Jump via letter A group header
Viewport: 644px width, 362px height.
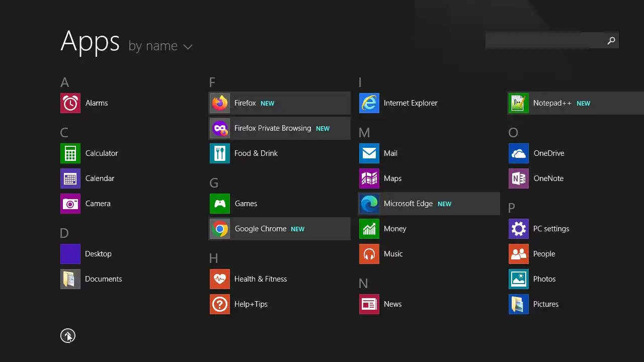click(x=64, y=82)
